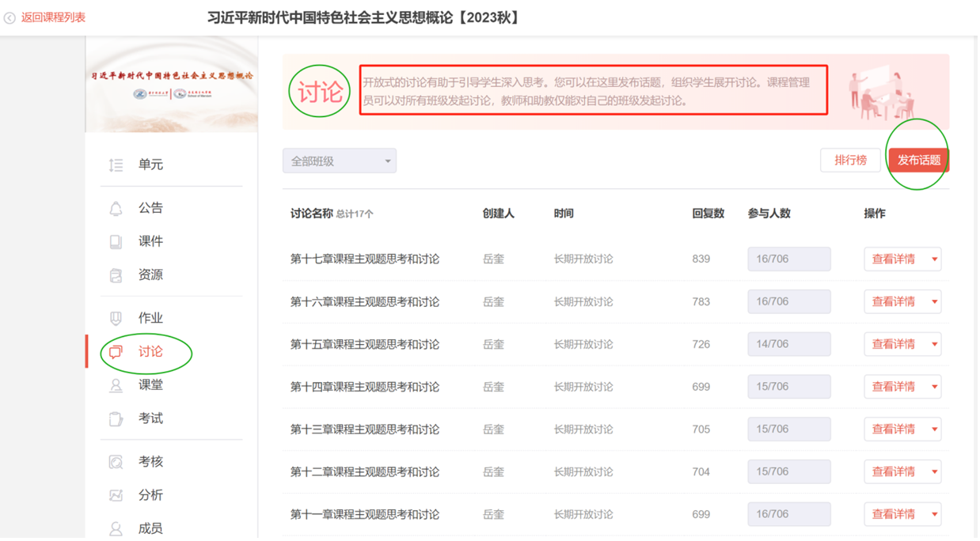This screenshot has width=980, height=541.
Task: Expand dropdown arrow beside 第十七章 查看详情
Action: click(934, 259)
